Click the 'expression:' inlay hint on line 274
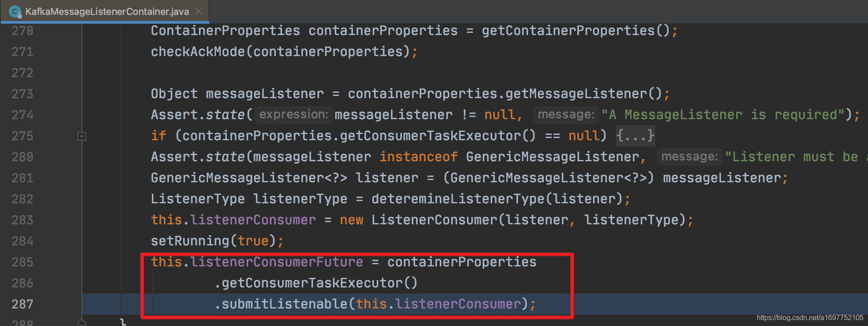 (x=293, y=114)
